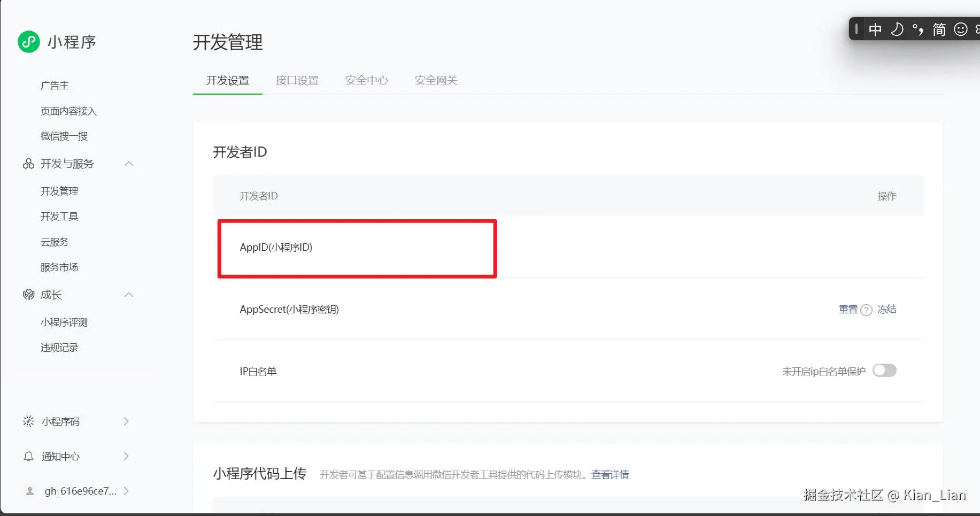This screenshot has width=980, height=516.
Task: Click the 小程序代码上传 section heading
Action: point(260,474)
